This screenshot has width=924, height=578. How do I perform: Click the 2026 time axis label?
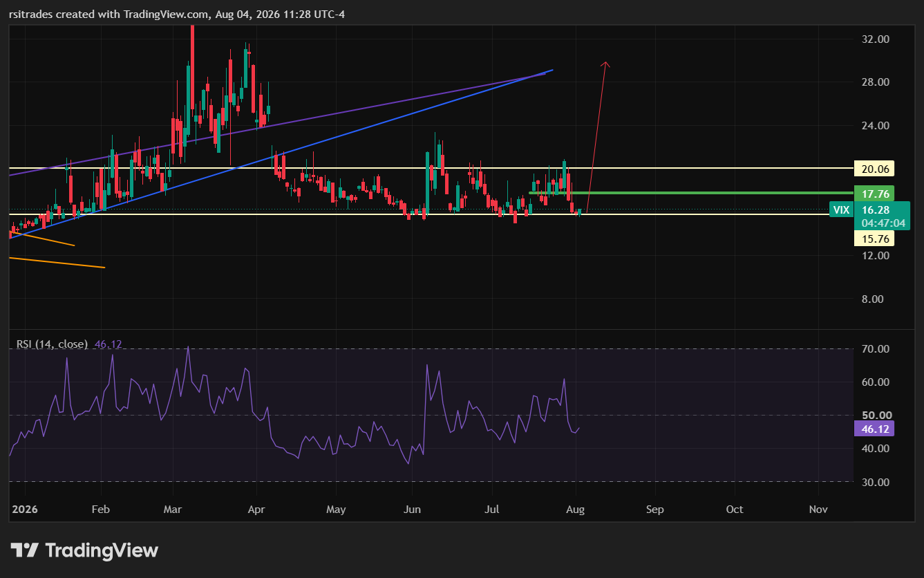(x=23, y=510)
